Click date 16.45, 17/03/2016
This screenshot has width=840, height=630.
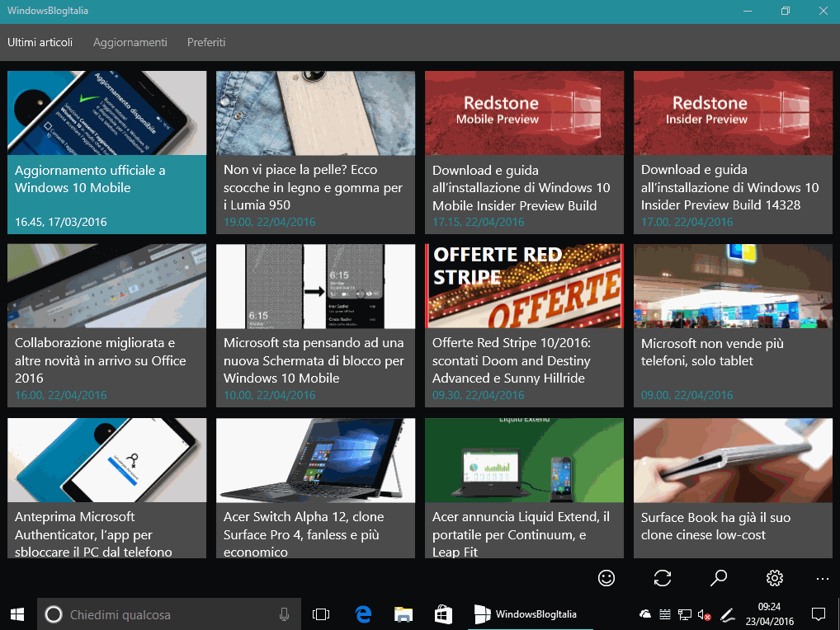61,222
